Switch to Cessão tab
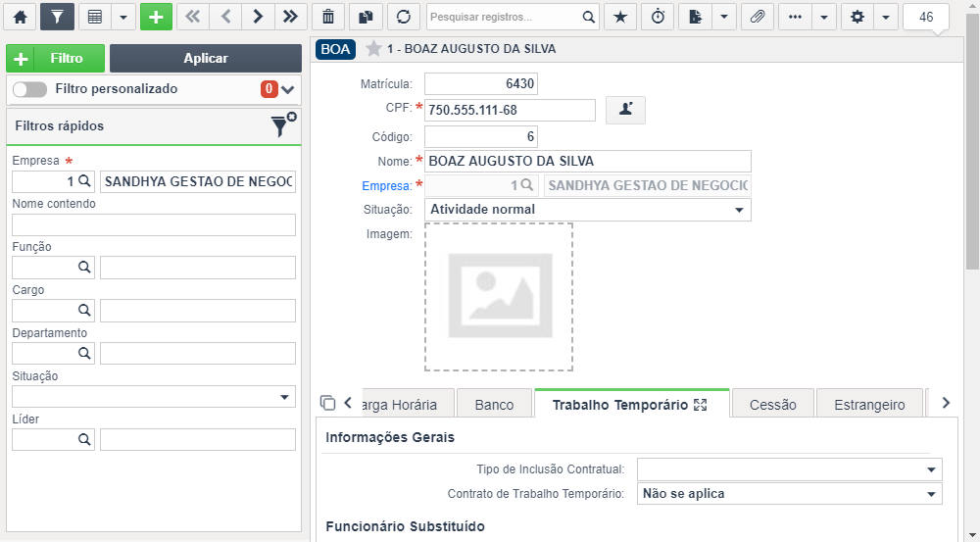Screen dimensions: 980x542 773,405
